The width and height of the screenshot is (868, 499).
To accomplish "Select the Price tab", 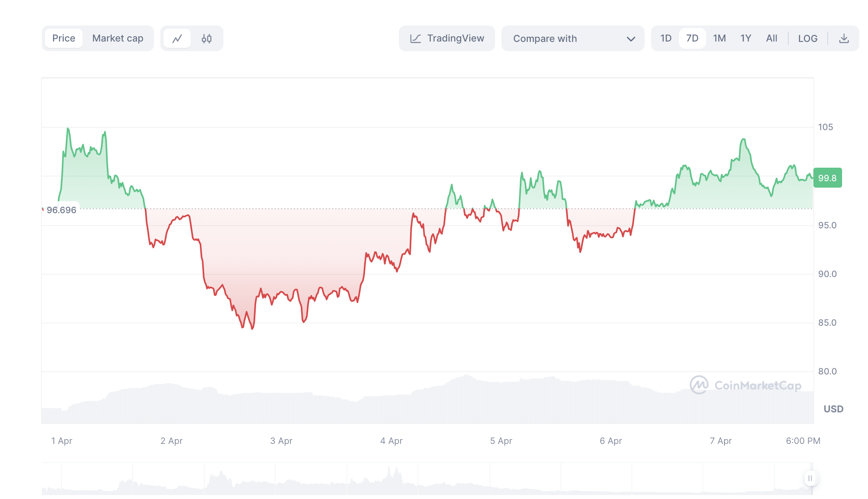I will pos(64,38).
